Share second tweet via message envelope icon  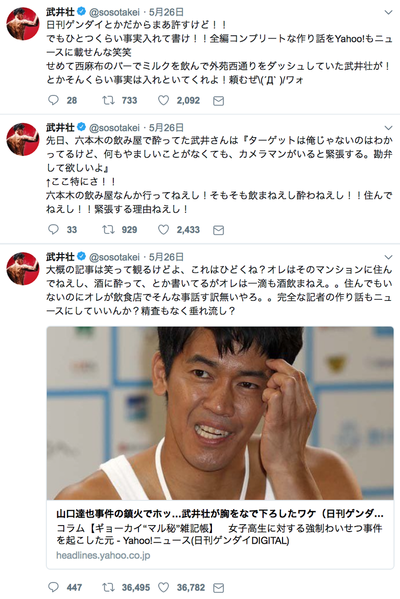coord(219,230)
